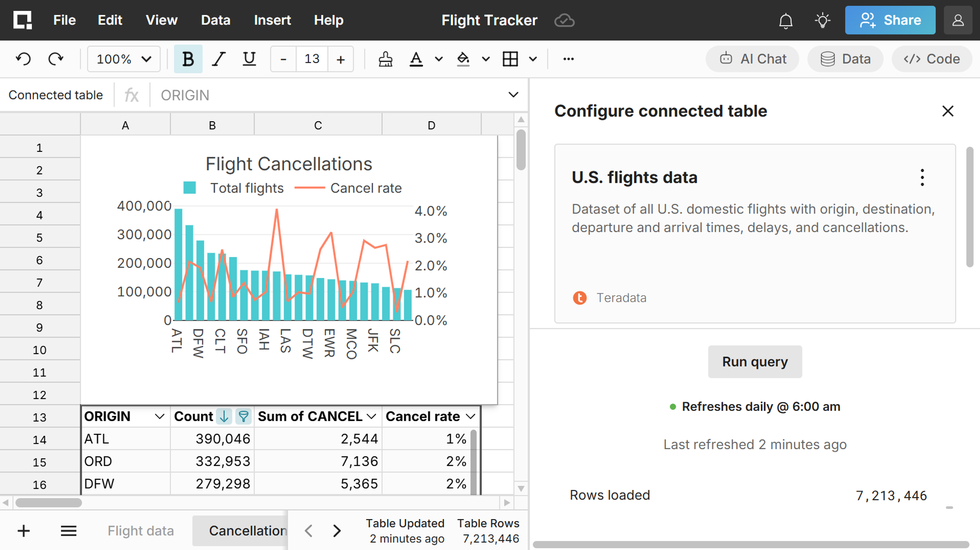Open the Insert menu

272,20
